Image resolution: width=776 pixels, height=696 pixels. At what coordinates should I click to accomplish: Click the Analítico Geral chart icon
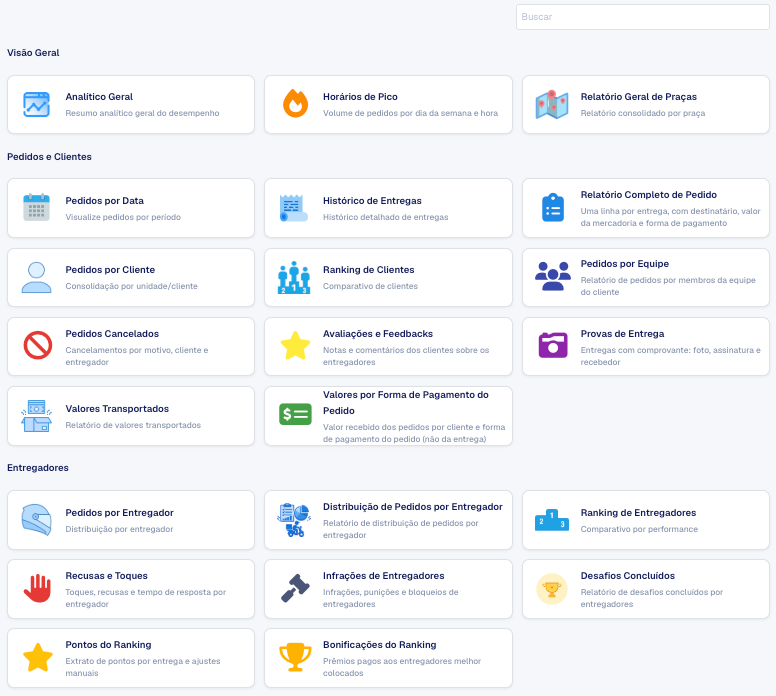37,104
